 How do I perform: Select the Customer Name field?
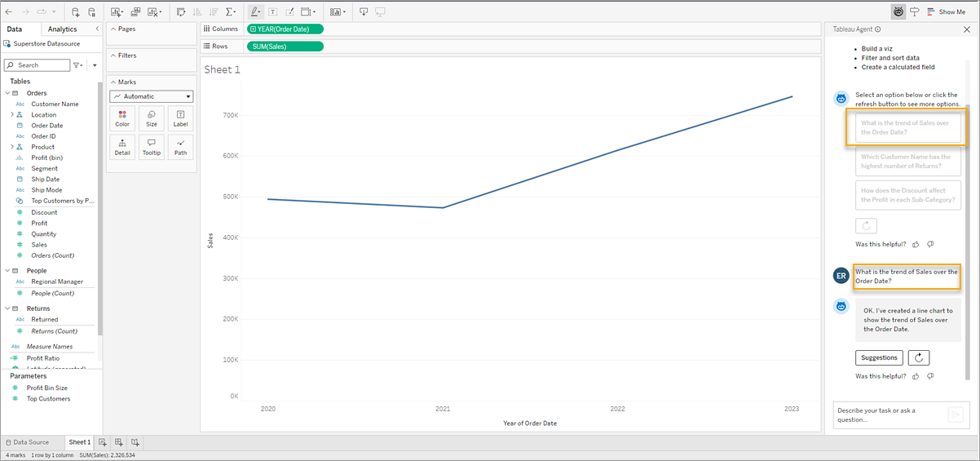click(55, 104)
